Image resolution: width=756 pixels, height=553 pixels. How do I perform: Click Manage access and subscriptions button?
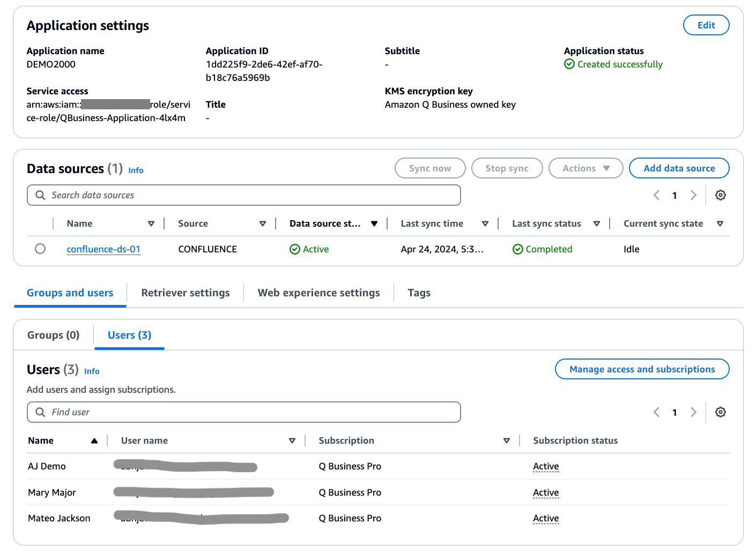click(642, 369)
